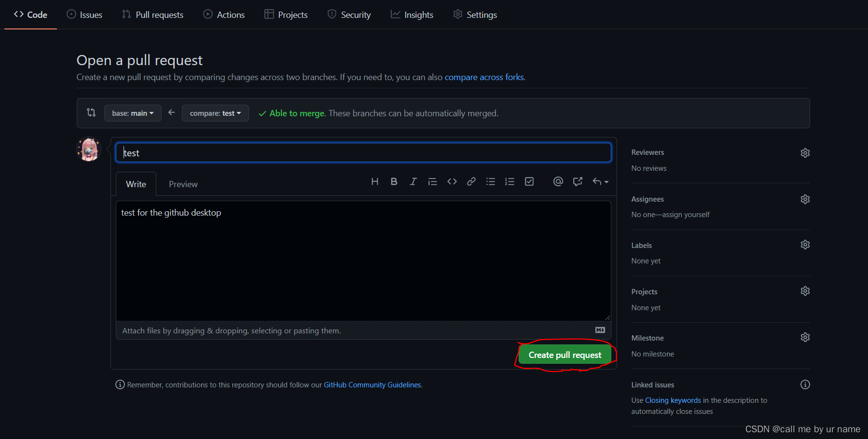
Task: Open the compare across forks link
Action: tap(484, 77)
